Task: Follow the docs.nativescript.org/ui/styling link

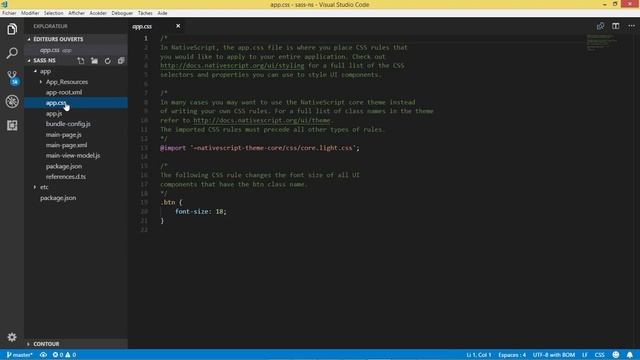Action: coord(232,65)
